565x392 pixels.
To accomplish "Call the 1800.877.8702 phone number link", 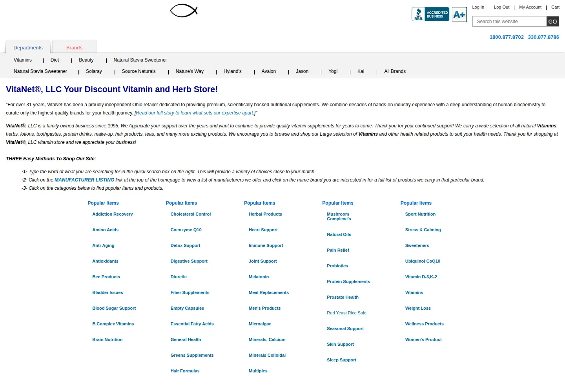I will tap(507, 37).
